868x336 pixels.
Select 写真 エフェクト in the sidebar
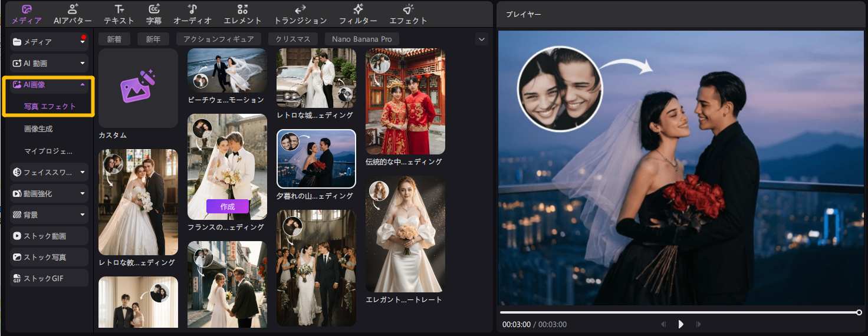pos(50,107)
